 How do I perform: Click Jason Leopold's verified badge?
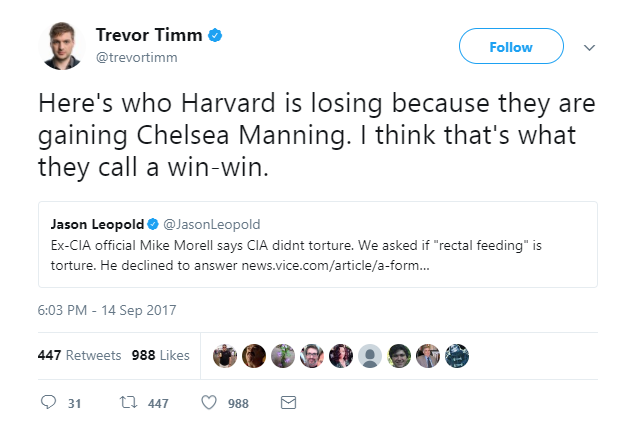(153, 224)
